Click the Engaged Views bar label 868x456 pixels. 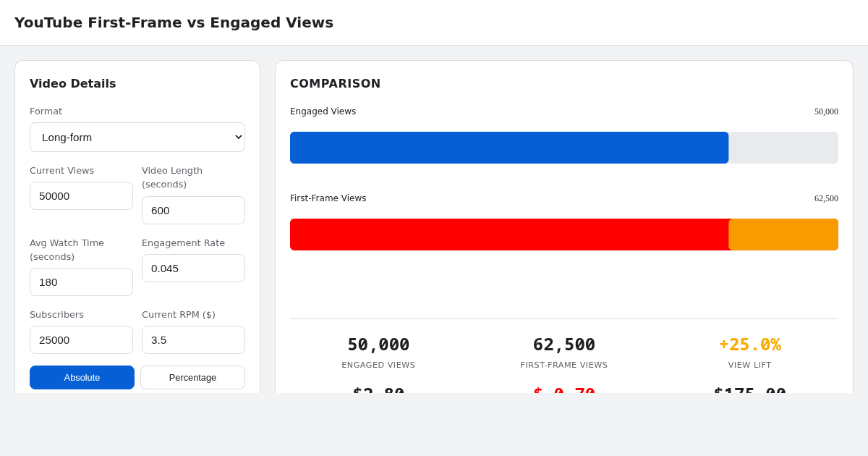[x=323, y=111]
